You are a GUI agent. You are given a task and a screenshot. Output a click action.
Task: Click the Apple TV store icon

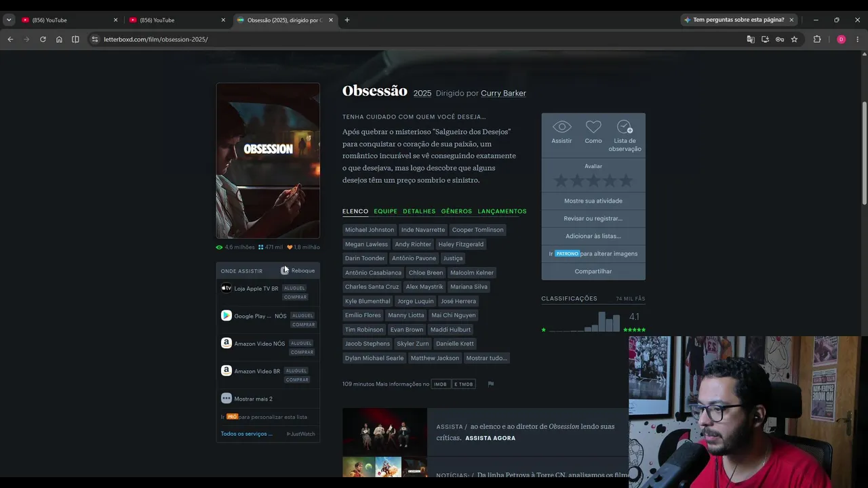(226, 288)
